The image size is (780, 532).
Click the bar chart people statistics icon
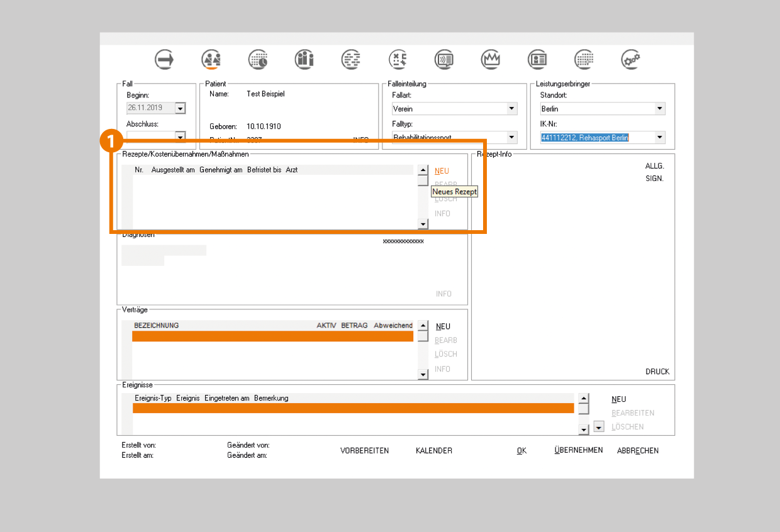(304, 59)
